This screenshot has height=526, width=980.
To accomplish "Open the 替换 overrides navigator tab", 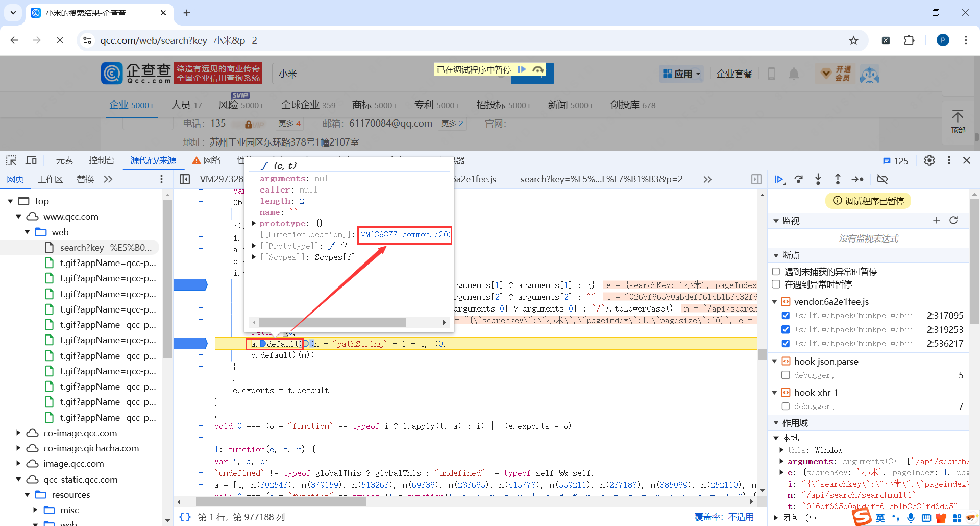I will [x=85, y=179].
